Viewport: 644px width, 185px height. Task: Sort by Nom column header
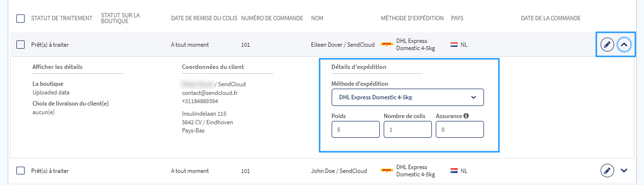point(317,18)
